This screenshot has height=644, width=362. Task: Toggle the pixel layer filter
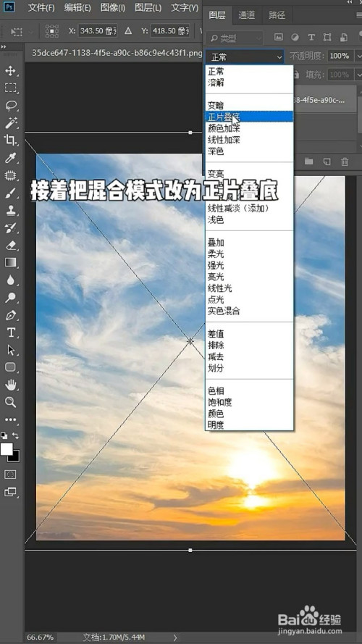[279, 38]
